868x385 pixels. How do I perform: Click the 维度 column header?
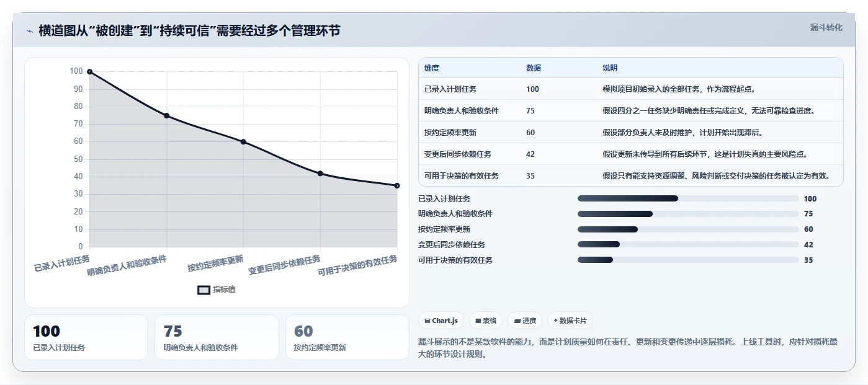point(432,68)
